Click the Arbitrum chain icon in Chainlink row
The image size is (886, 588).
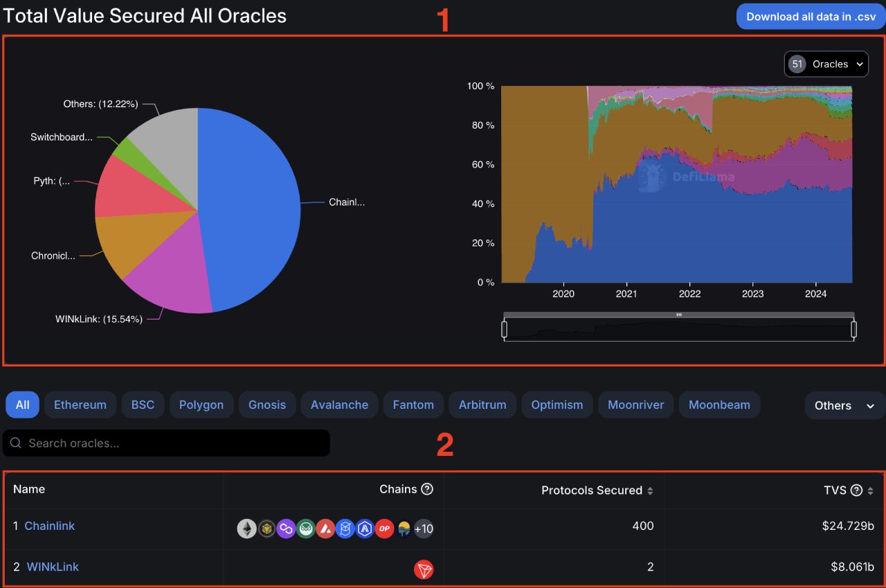tap(365, 529)
